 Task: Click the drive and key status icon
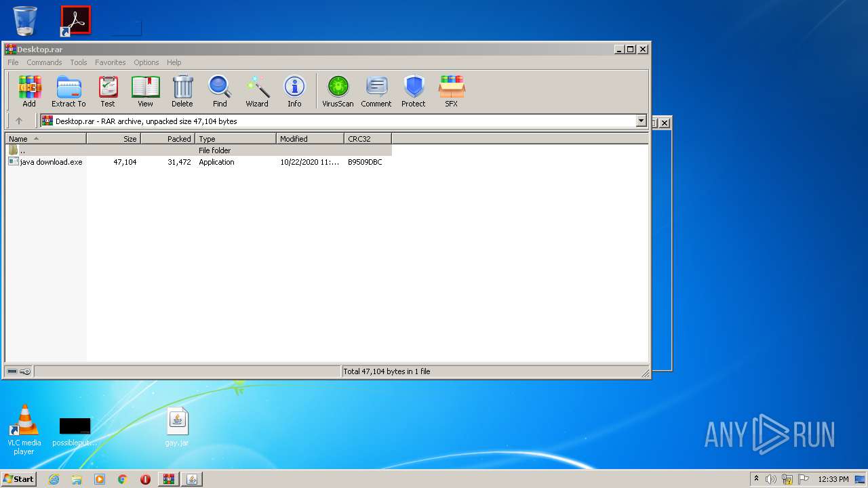click(x=19, y=371)
